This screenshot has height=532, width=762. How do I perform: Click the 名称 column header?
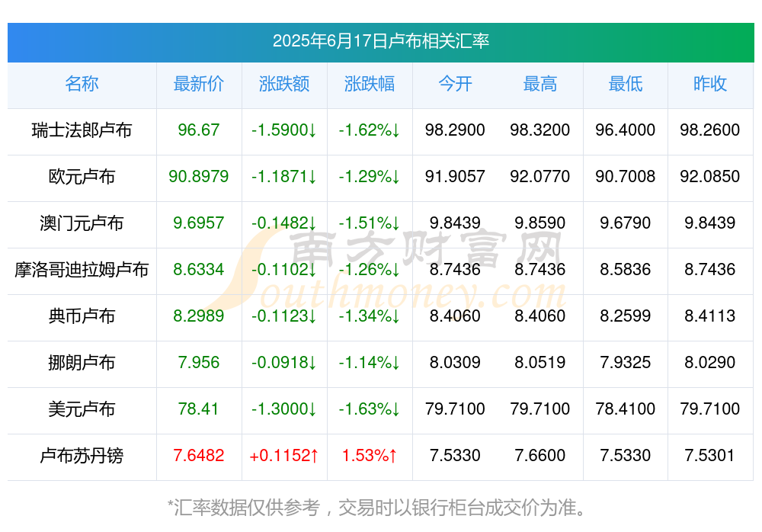pos(82,84)
